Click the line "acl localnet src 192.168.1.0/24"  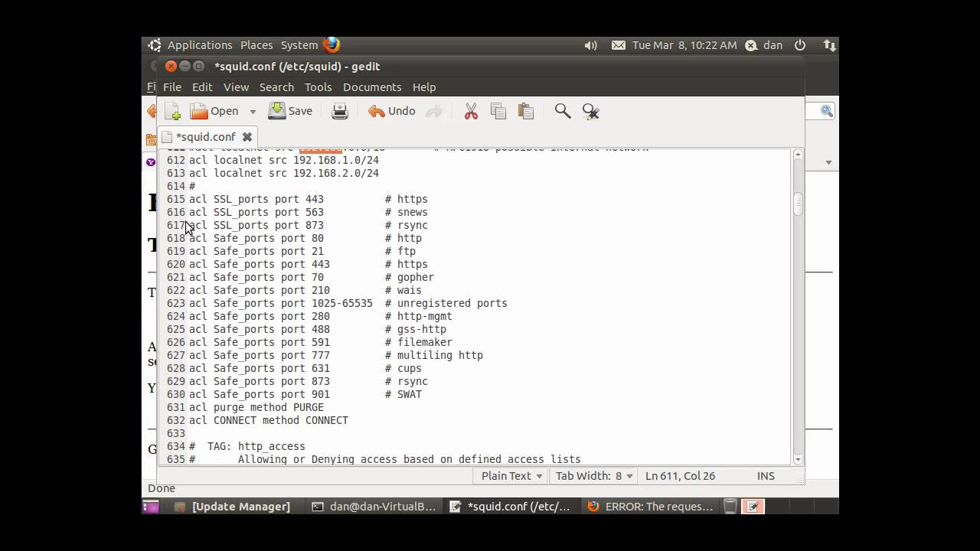point(284,160)
